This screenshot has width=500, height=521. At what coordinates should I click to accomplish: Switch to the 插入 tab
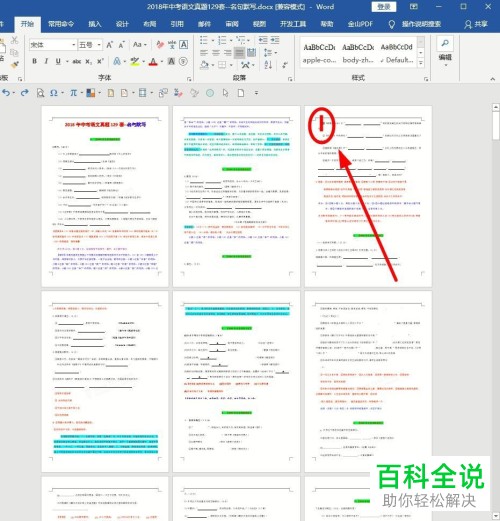pos(95,24)
